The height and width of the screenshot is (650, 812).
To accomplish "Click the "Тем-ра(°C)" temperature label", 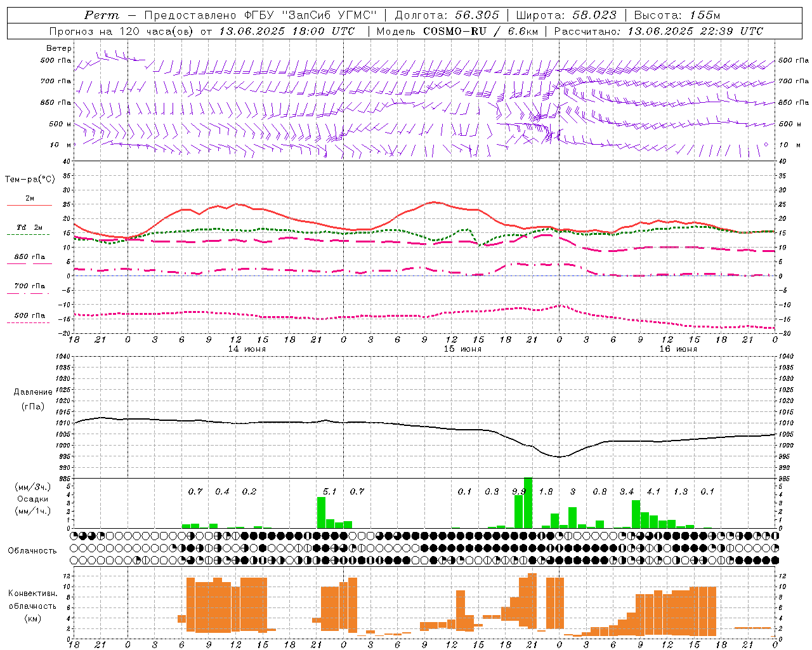I will click(30, 180).
